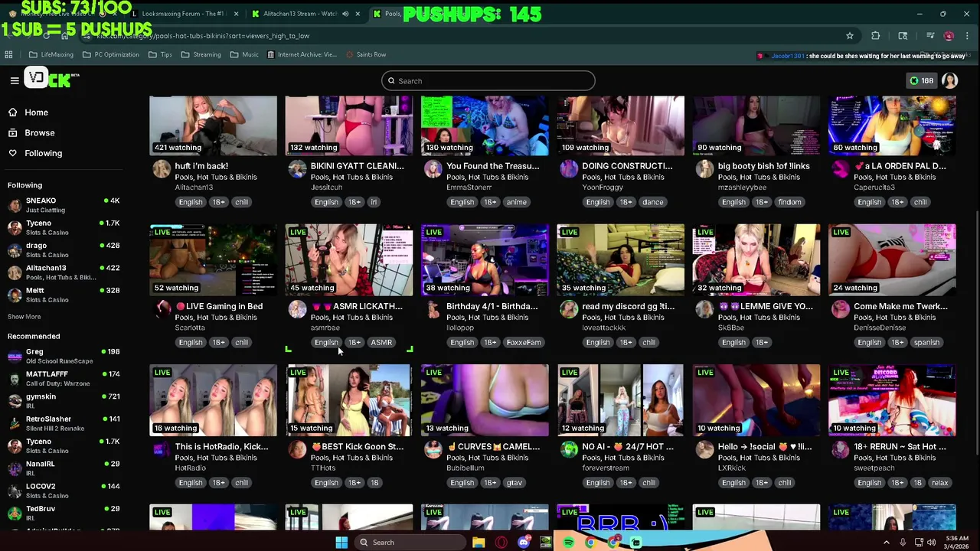Open Discord from the taskbar
The height and width of the screenshot is (551, 980).
(524, 543)
